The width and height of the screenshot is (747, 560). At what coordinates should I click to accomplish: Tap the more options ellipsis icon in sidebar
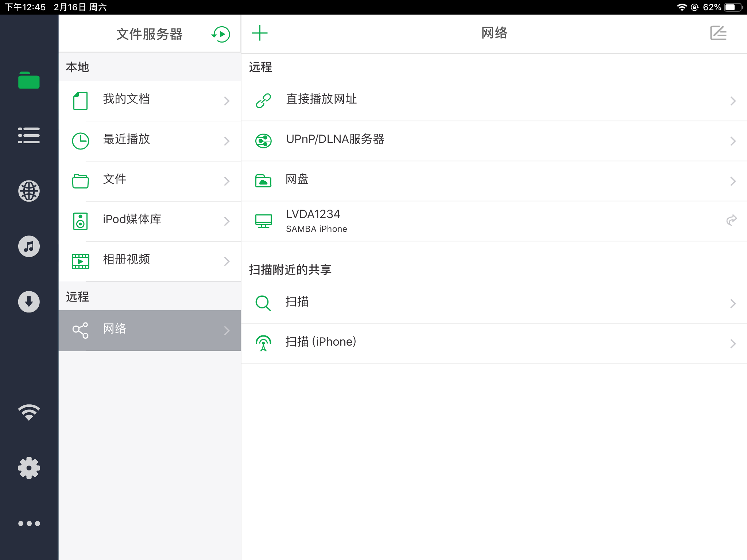pyautogui.click(x=29, y=523)
